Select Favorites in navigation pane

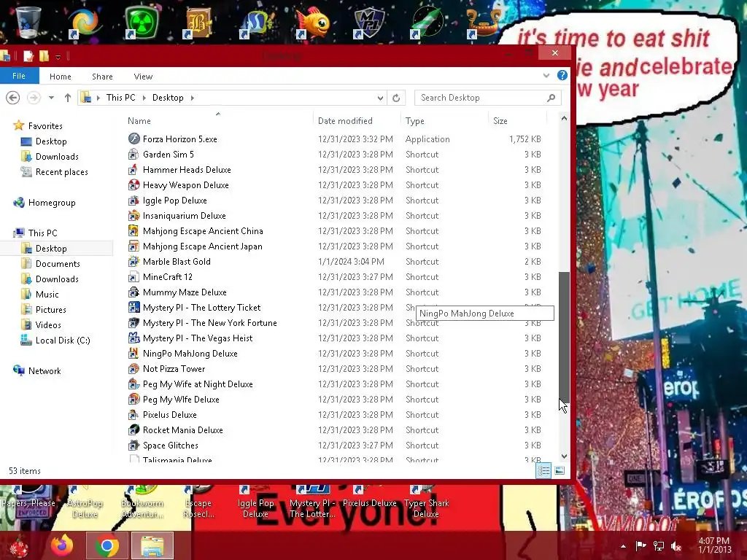pyautogui.click(x=45, y=125)
